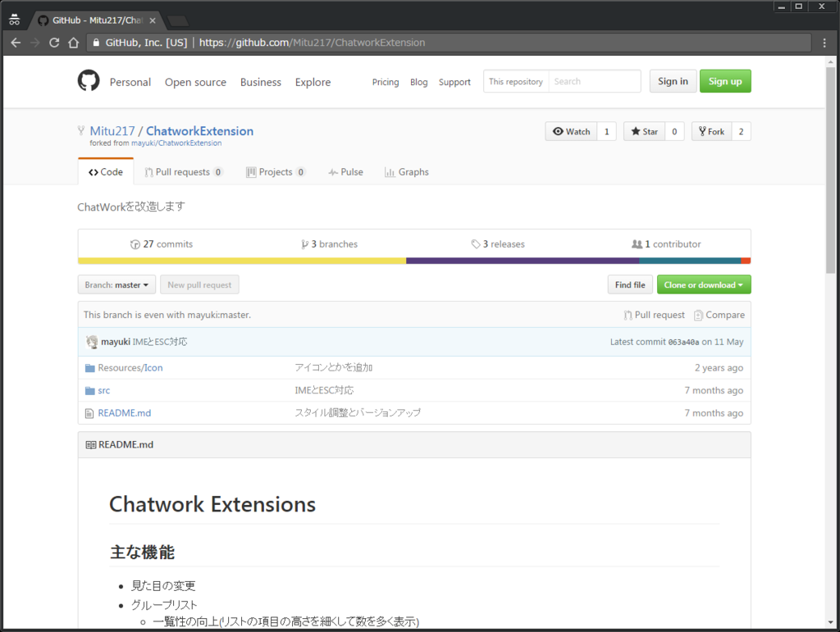Reload the page with refresh icon
The height and width of the screenshot is (632, 840).
click(54, 43)
